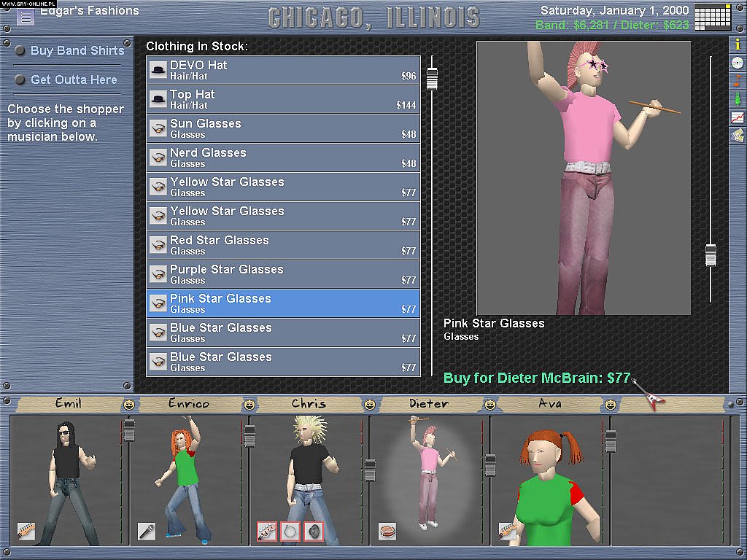Click Emil's guitar icon in his panel
747x560 pixels.
click(28, 533)
